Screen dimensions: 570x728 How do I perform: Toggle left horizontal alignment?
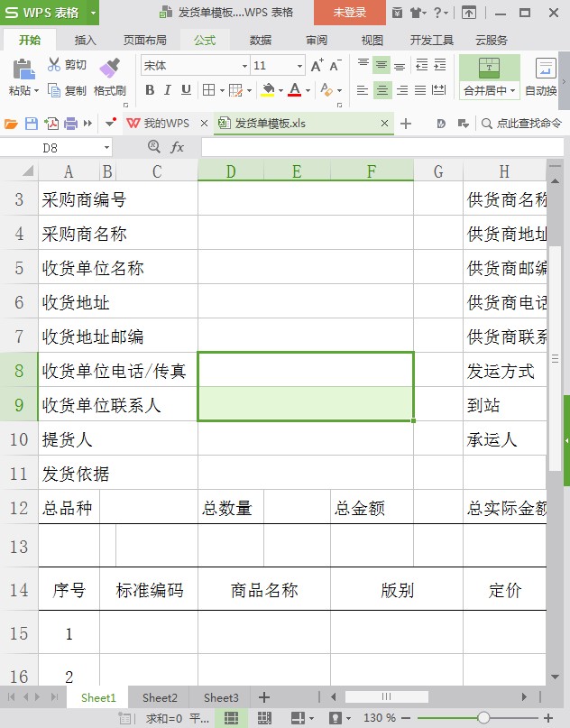coord(363,89)
